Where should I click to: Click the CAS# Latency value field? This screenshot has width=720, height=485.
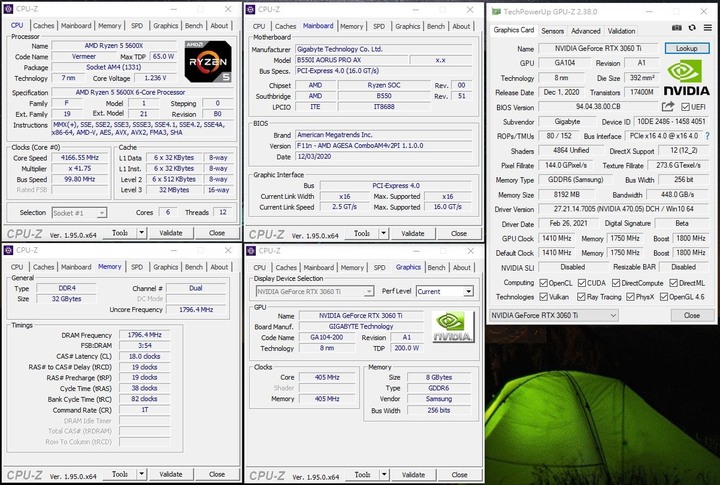(144, 356)
